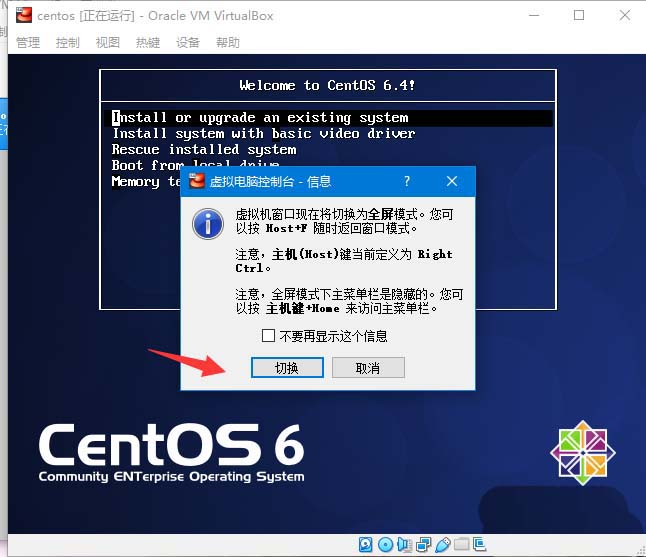Click the 切换 button
The image size is (646, 557).
point(287,367)
